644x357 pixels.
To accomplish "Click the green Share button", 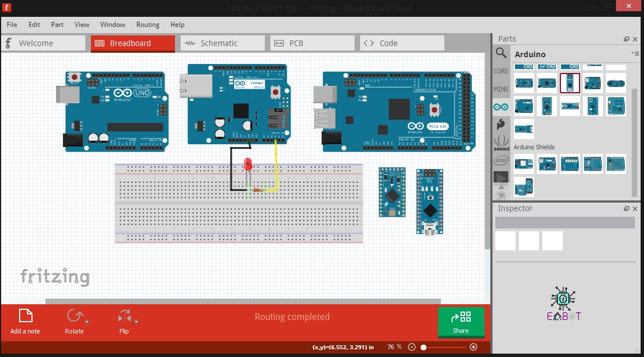I will (x=461, y=322).
